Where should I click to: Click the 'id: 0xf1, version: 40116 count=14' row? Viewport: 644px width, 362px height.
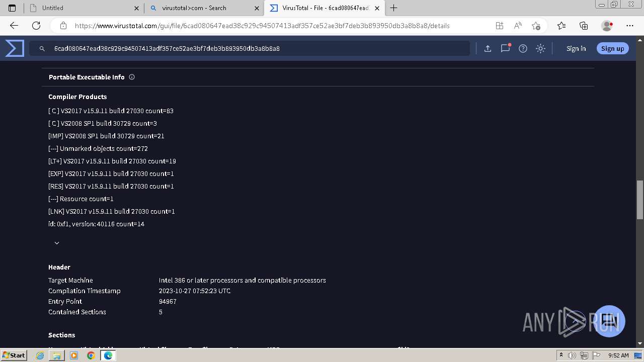pyautogui.click(x=96, y=224)
